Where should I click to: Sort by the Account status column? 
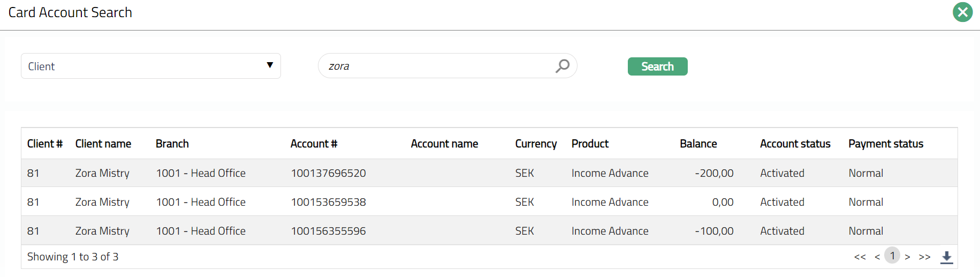pos(795,144)
